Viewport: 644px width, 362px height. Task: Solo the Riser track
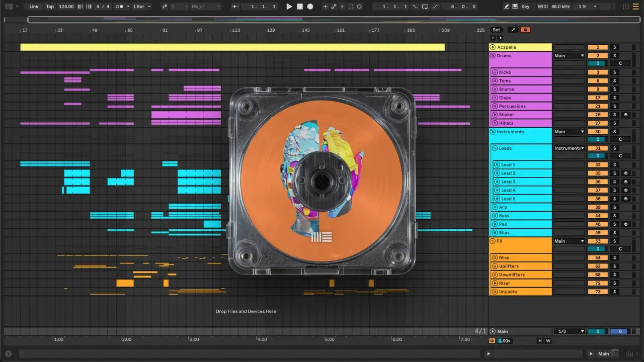(x=614, y=283)
